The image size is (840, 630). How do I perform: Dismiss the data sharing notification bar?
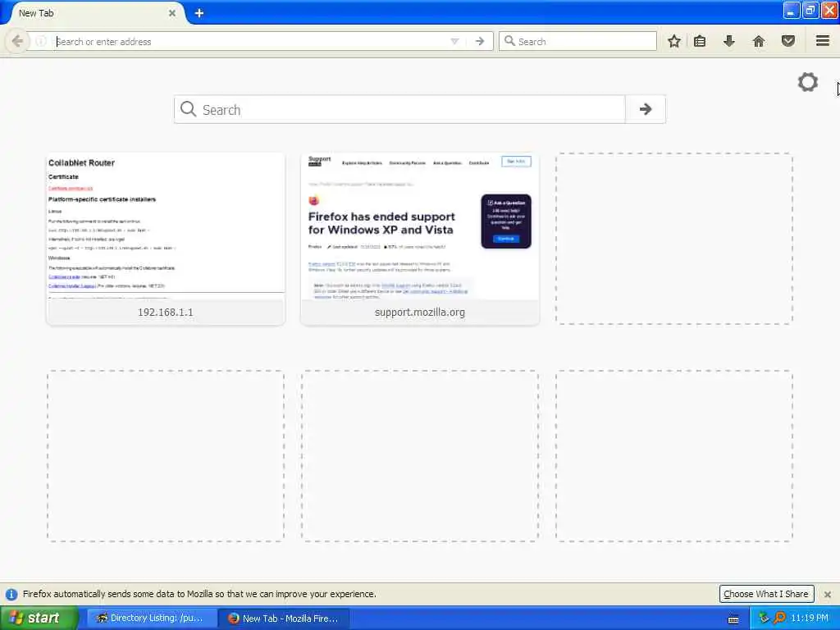(828, 595)
